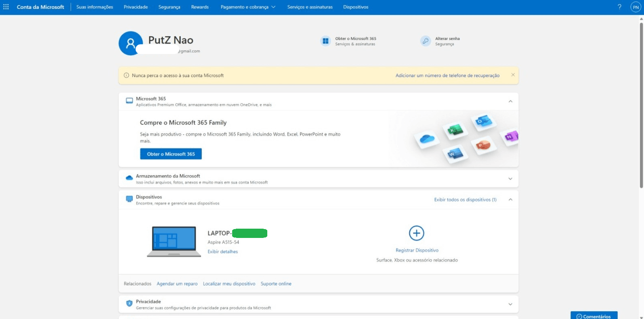Click the OneDrive cloud icon in storage section
This screenshot has height=319, width=644.
click(129, 178)
